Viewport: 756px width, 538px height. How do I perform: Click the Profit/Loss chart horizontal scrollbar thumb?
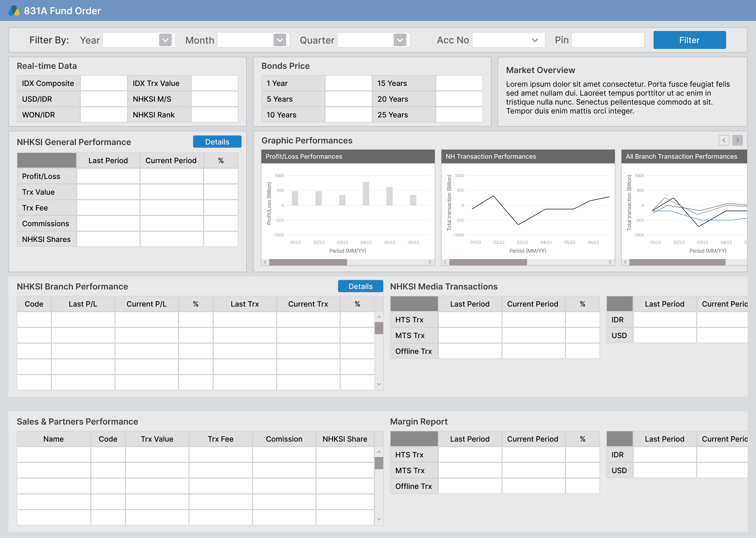[308, 262]
